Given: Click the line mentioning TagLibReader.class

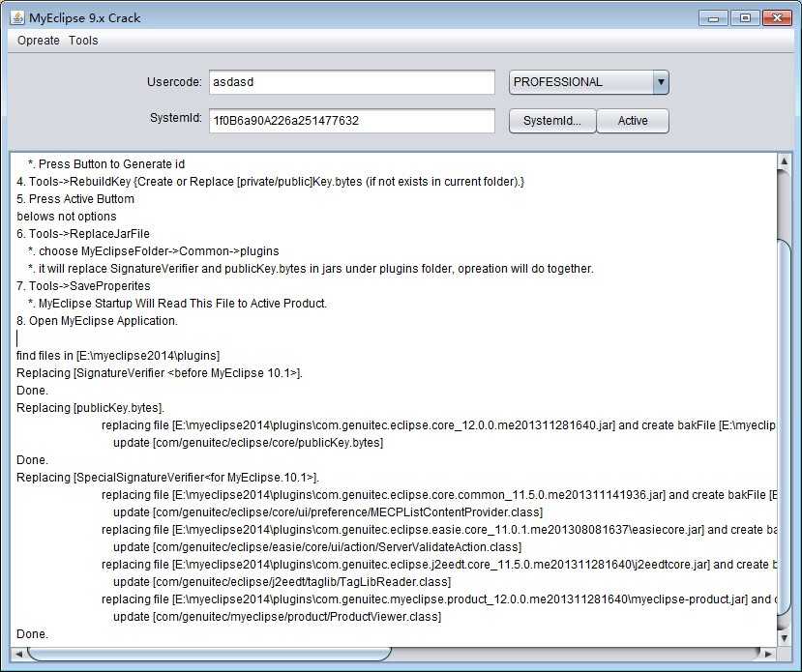Looking at the screenshot, I should (282, 581).
